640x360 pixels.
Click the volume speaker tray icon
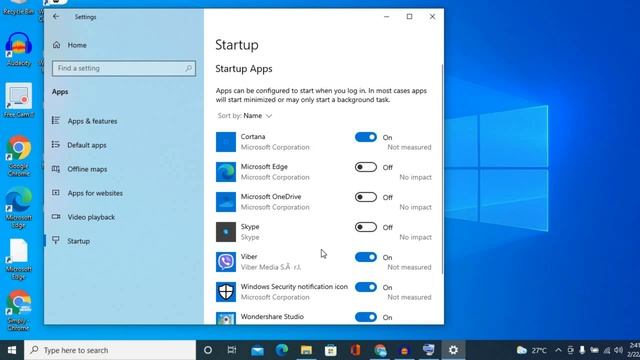[x=618, y=350]
